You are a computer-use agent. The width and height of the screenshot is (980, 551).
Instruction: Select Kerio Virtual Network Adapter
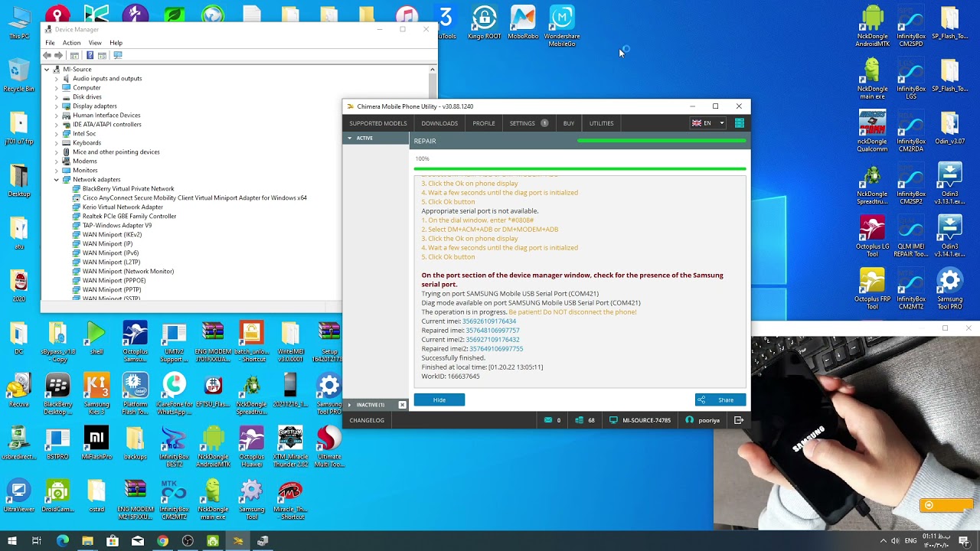pos(122,207)
